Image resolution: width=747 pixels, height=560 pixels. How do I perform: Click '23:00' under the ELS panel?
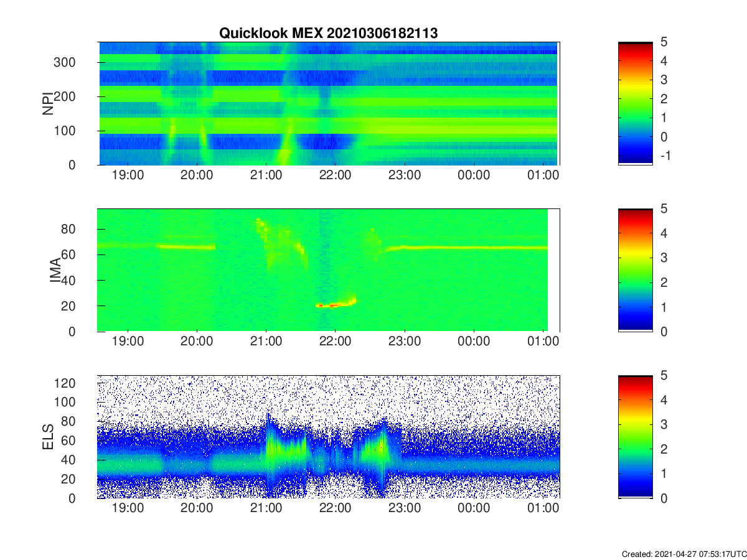pos(405,509)
